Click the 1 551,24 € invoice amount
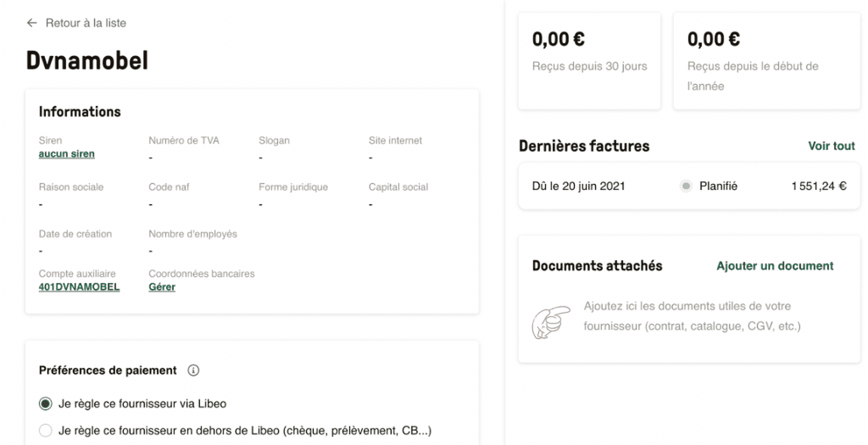This screenshot has width=868, height=445. (819, 185)
